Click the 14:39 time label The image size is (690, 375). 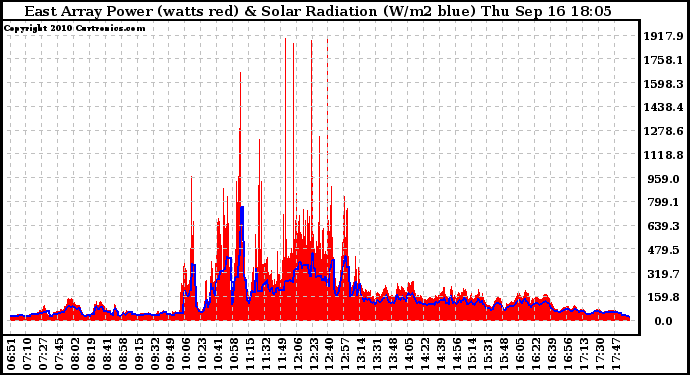coord(441,353)
